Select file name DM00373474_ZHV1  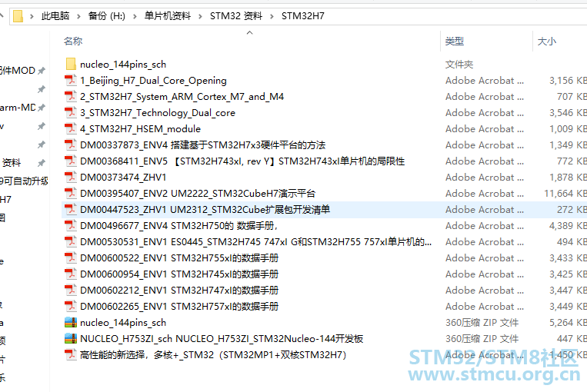click(123, 177)
